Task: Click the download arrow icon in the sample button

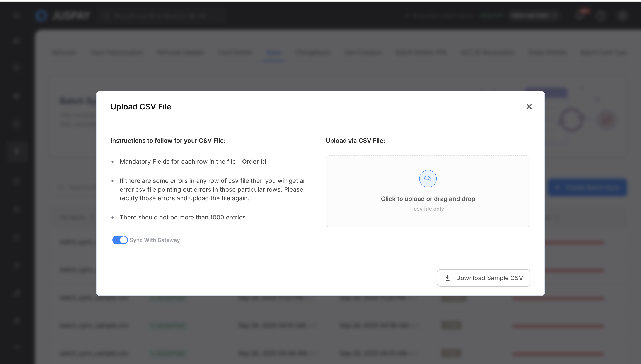Action: 447,278
